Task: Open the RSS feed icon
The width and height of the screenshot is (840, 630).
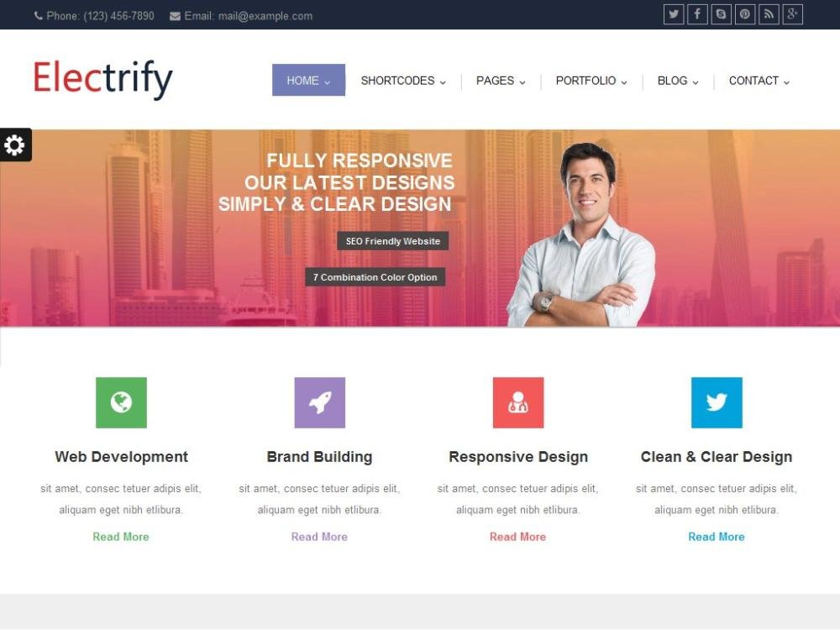Action: 769,14
